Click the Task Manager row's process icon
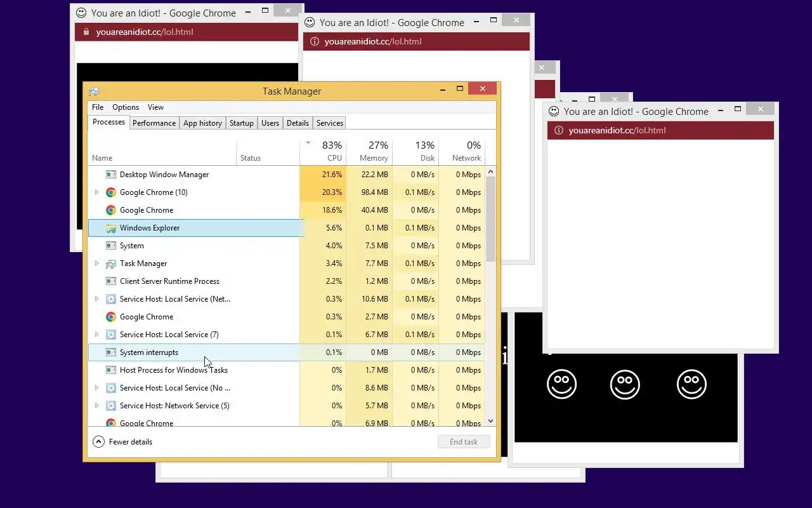 111,264
